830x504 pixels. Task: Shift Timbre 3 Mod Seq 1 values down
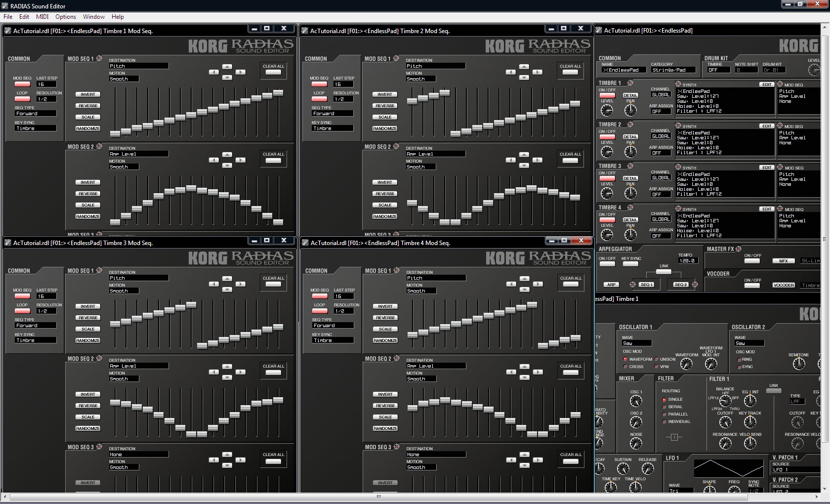227,290
